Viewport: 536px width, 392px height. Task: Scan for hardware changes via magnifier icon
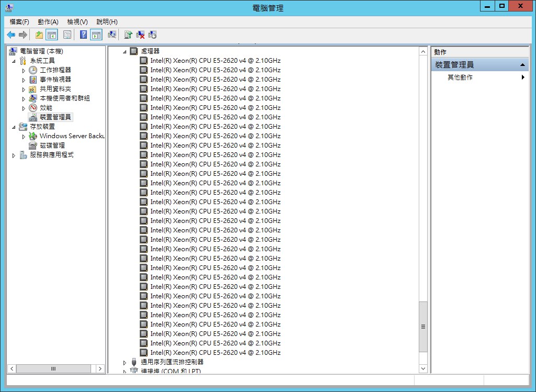[x=112, y=35]
